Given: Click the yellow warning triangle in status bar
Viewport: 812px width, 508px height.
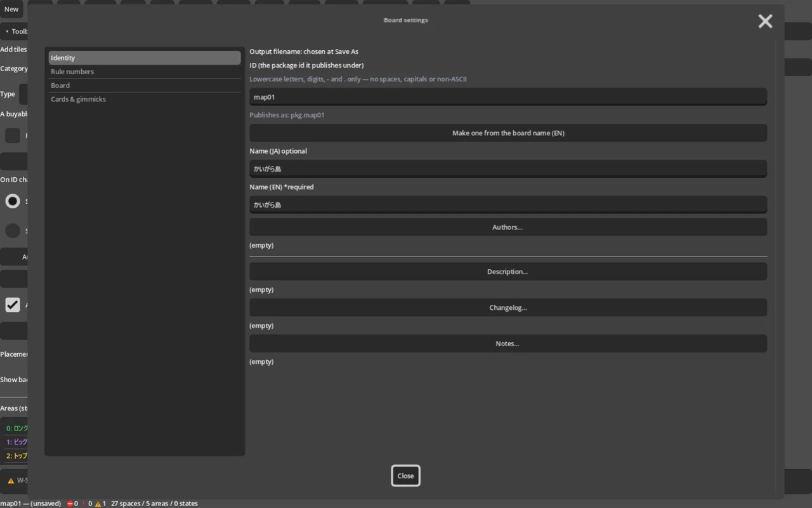Looking at the screenshot, I should click(98, 504).
